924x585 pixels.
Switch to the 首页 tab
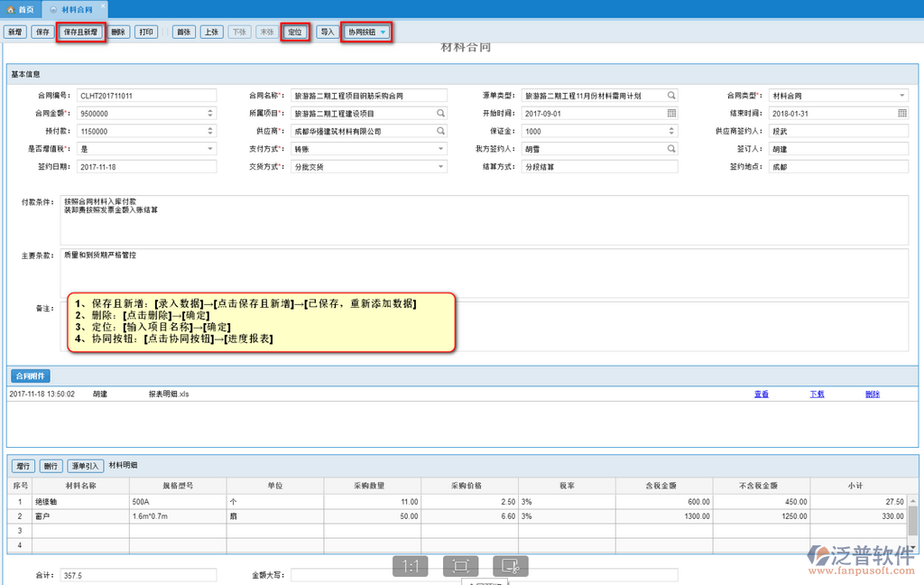click(21, 9)
